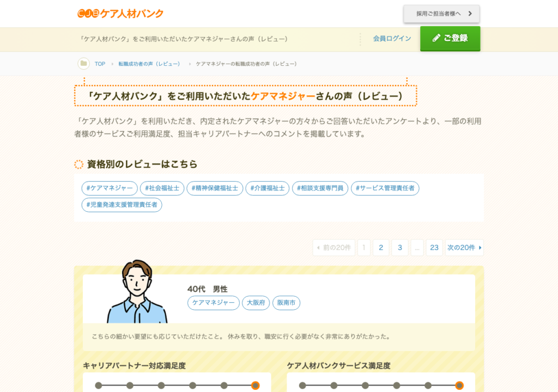This screenshot has width=558, height=392.
Task: Open the ケア人材バンク logo home link
Action: point(120,14)
